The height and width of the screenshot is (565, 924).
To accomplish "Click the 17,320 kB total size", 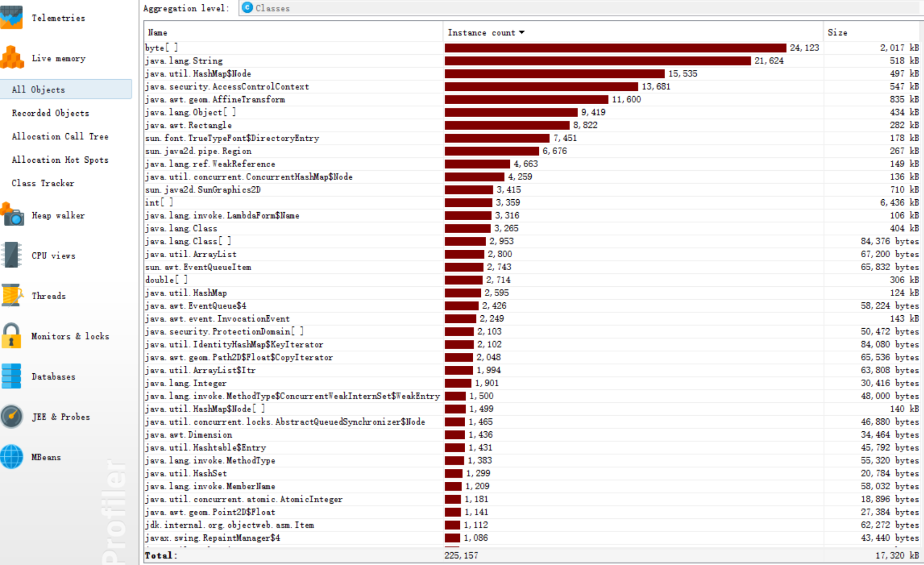I will pos(897,555).
